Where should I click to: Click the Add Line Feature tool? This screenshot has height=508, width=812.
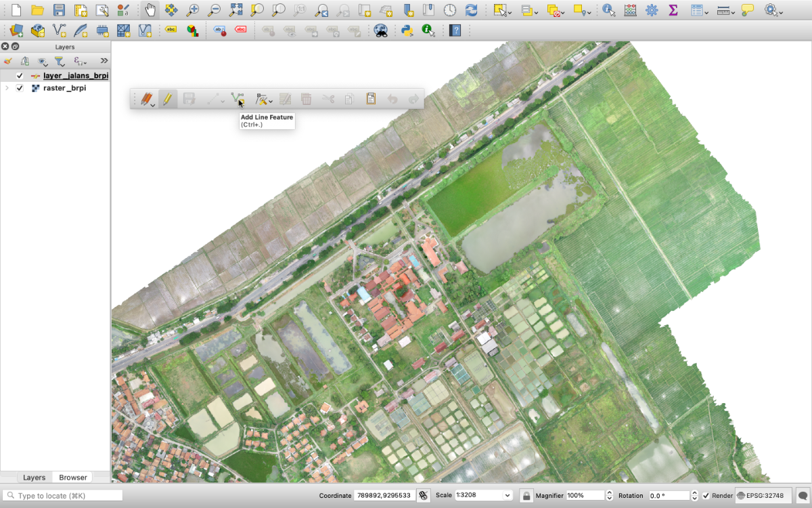(x=237, y=99)
